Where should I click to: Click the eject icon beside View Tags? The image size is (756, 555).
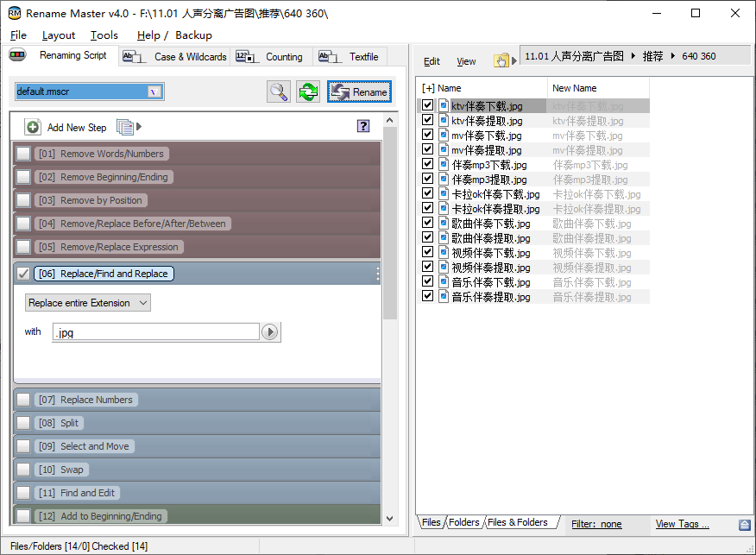tap(744, 525)
